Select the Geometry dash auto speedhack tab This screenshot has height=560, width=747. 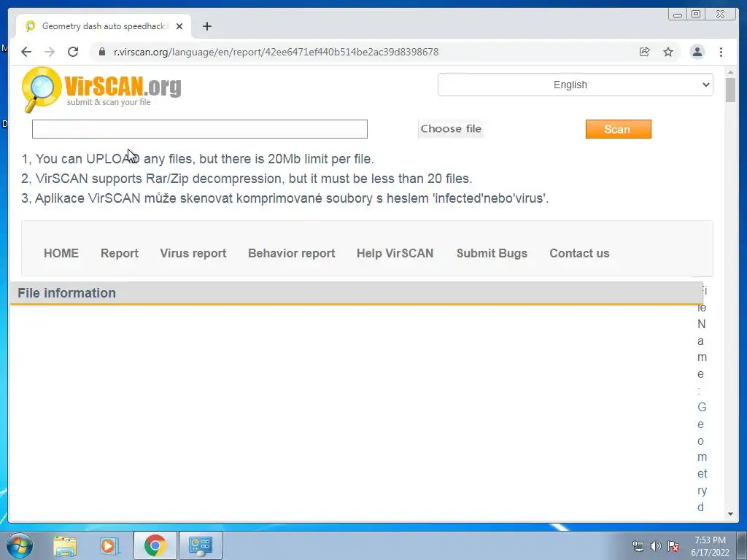104,26
